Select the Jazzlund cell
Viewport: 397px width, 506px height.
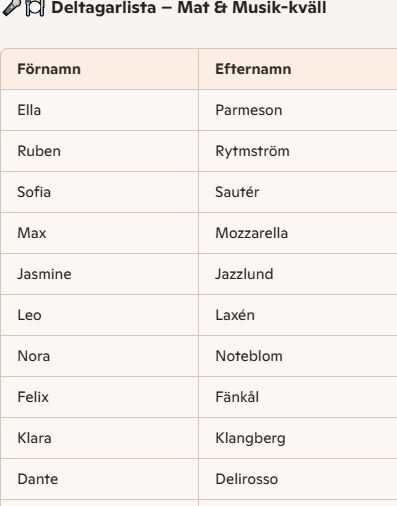[x=298, y=274]
